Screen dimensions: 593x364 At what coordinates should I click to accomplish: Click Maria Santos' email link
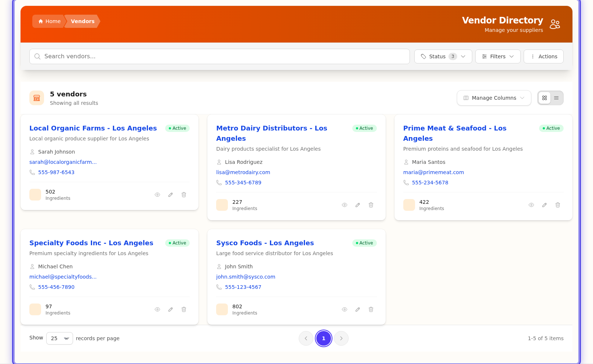click(x=433, y=172)
